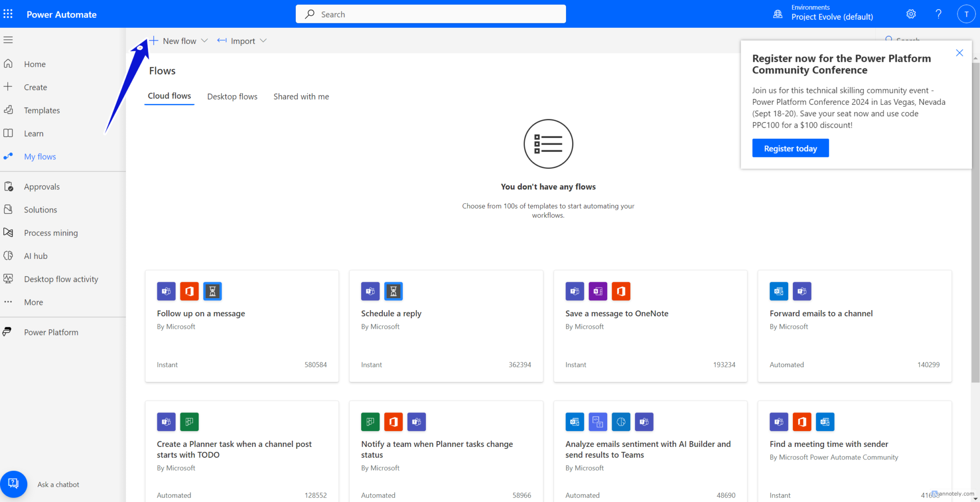Open the Shared with me tab

coord(301,96)
